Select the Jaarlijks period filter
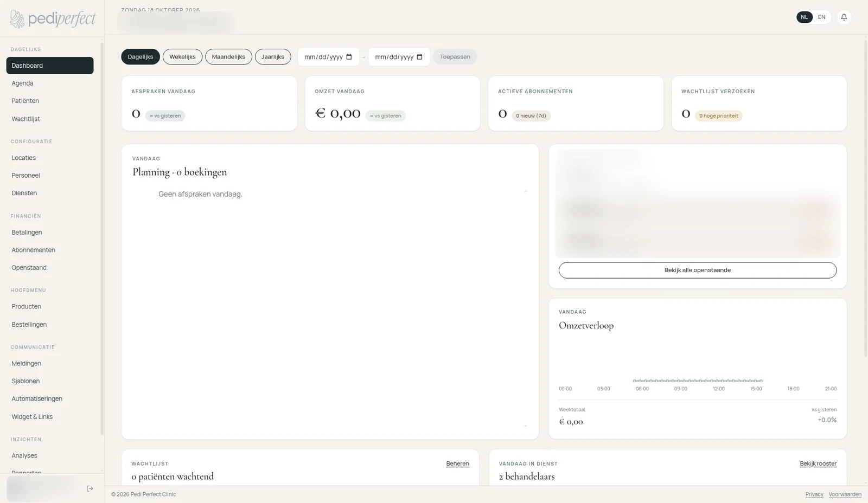Screen dimensions: 868x503 point(273,57)
